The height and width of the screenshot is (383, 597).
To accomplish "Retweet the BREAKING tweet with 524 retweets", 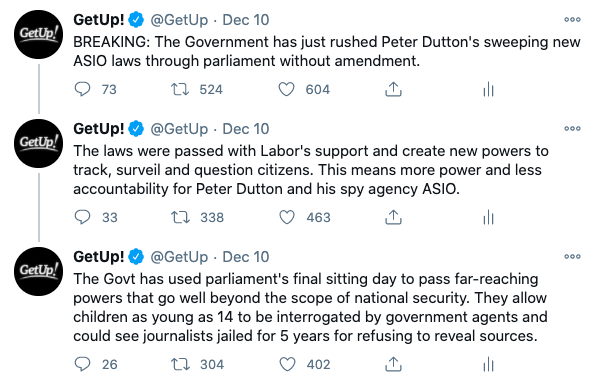I will [x=180, y=89].
